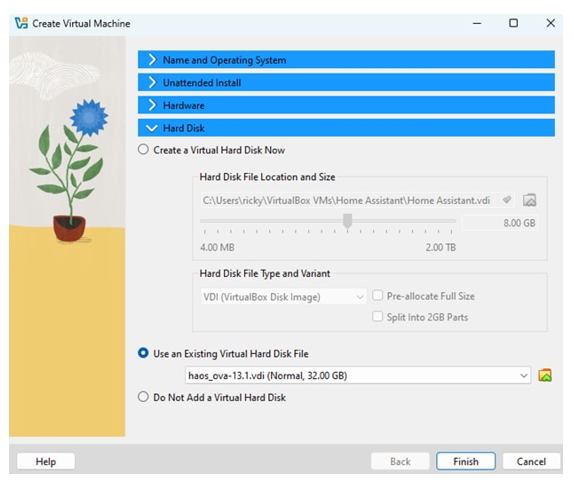Viewport: 574px width, 487px height.
Task: Click the Help button
Action: pos(46,461)
